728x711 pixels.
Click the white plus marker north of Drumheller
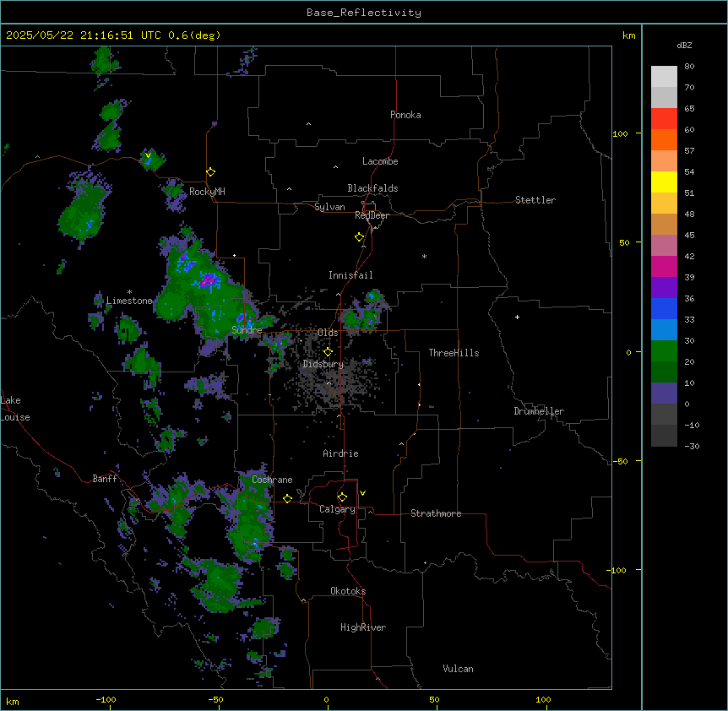tap(517, 317)
